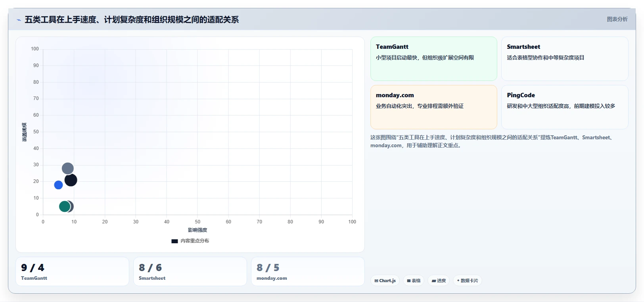644x302 pixels.
Task: Click text 业务自动化突出，专业排程需额外验证
Action: point(420,106)
